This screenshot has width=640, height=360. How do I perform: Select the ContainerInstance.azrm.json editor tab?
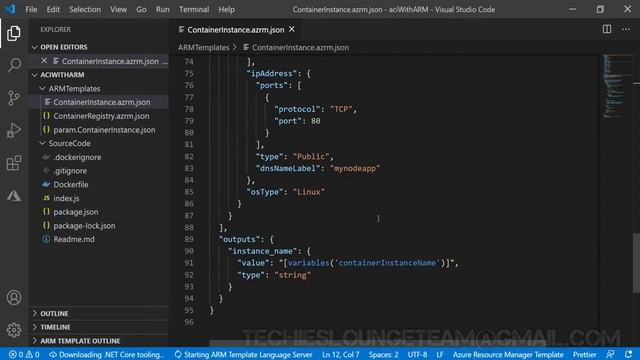tap(236, 29)
